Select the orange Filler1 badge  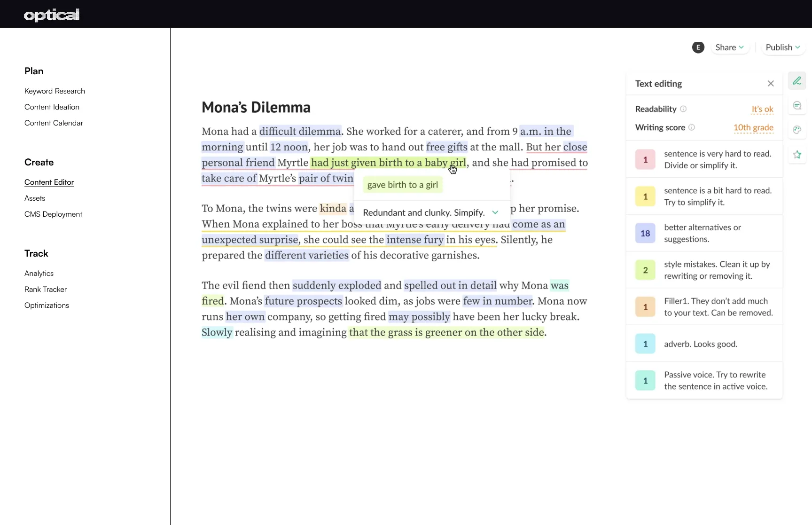(645, 307)
